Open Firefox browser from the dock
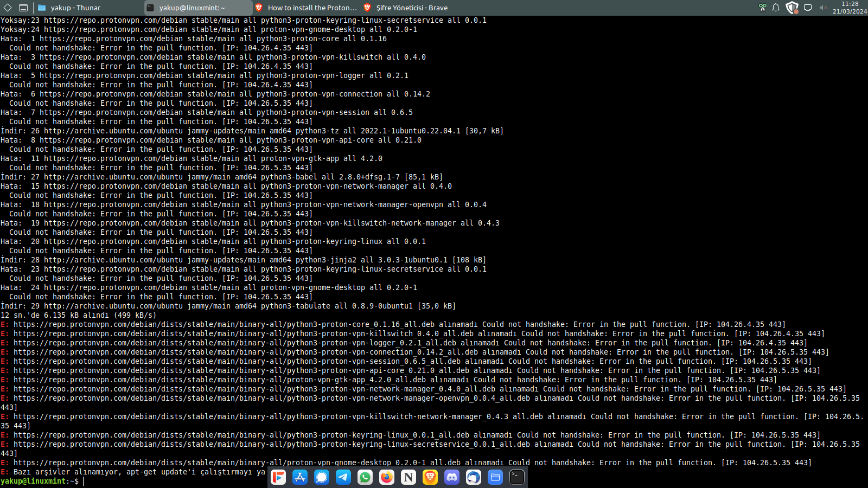The image size is (868, 488). (387, 477)
